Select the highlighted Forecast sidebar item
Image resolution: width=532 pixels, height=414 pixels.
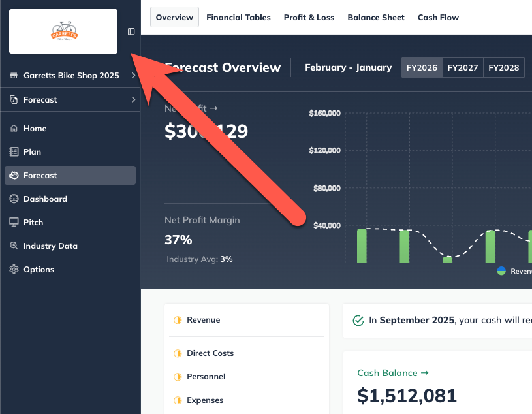70,176
